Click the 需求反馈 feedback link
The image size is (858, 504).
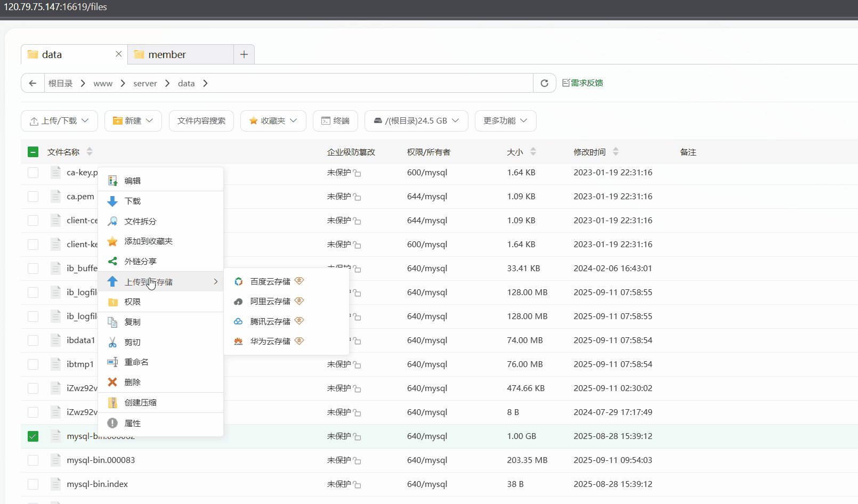(582, 83)
